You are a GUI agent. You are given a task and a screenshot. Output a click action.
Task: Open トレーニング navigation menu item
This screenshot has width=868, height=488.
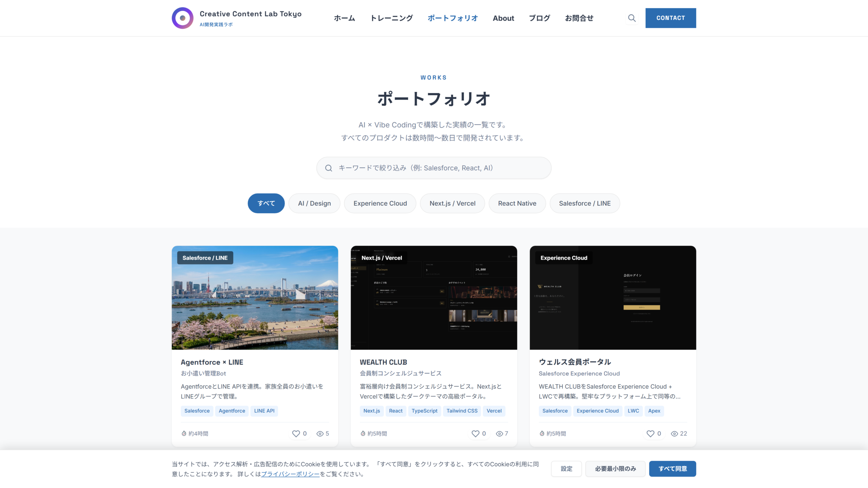point(391,18)
